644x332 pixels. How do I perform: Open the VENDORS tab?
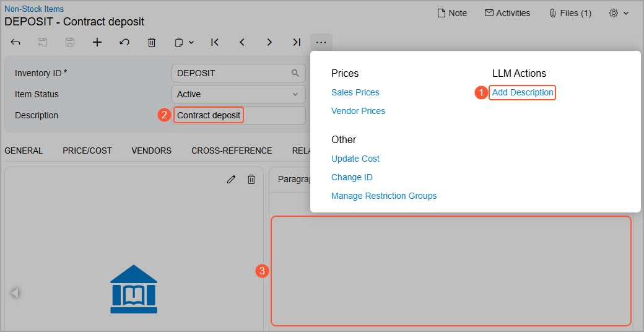tap(151, 151)
